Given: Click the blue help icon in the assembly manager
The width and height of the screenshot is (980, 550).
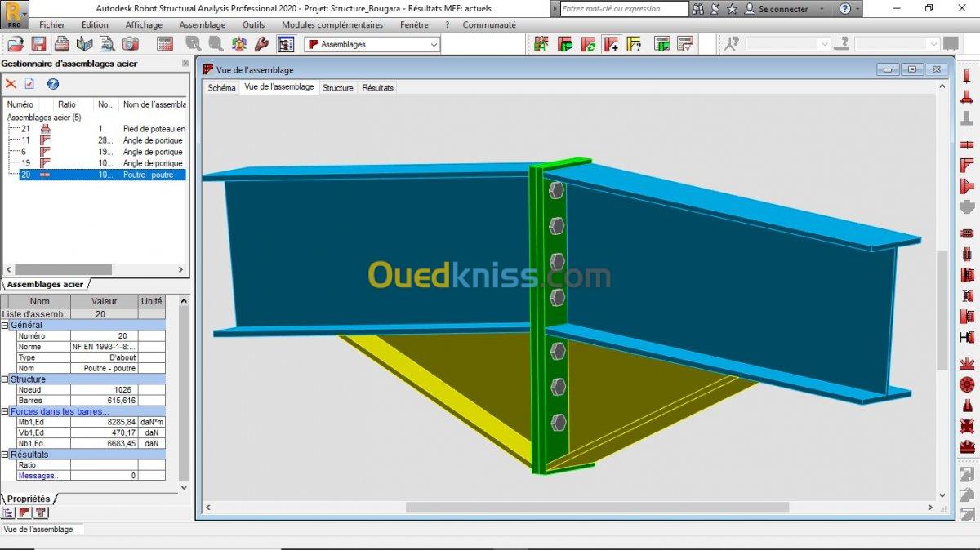Looking at the screenshot, I should [x=53, y=84].
